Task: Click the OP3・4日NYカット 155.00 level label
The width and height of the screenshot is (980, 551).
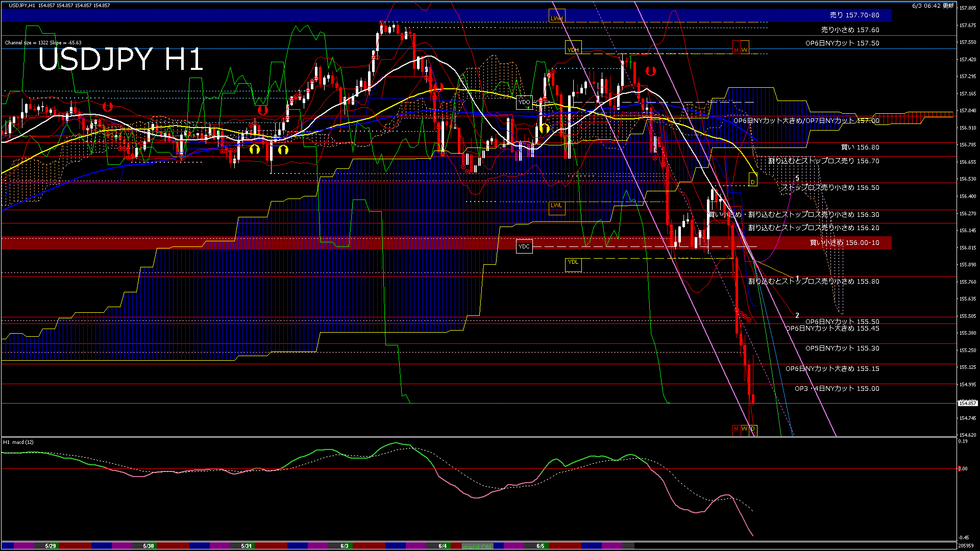Action: pyautogui.click(x=837, y=389)
